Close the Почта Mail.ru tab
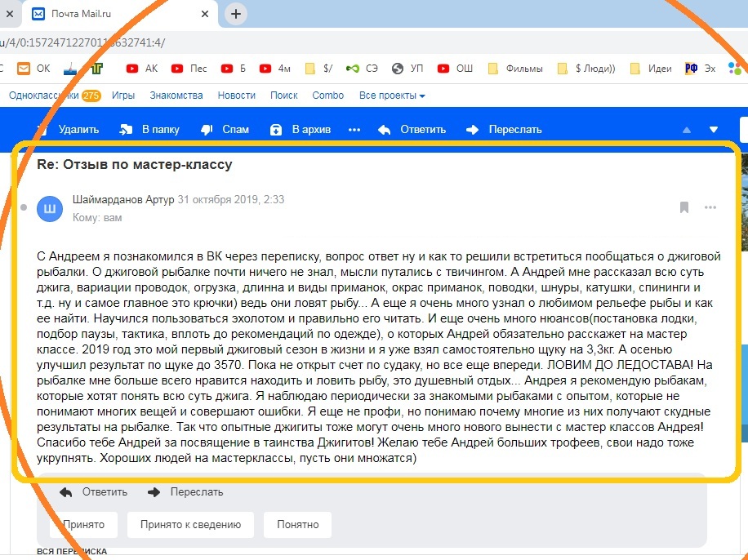This screenshot has width=748, height=560. (205, 14)
